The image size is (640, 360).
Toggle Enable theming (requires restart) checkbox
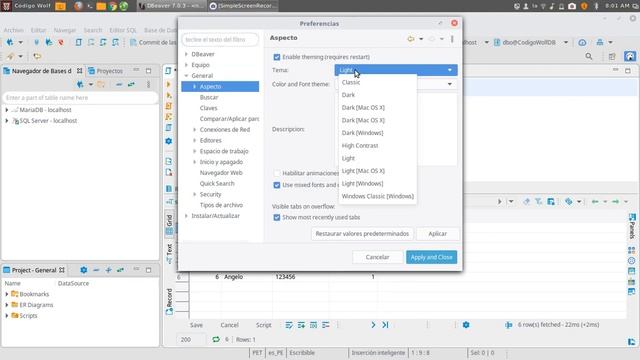(277, 57)
